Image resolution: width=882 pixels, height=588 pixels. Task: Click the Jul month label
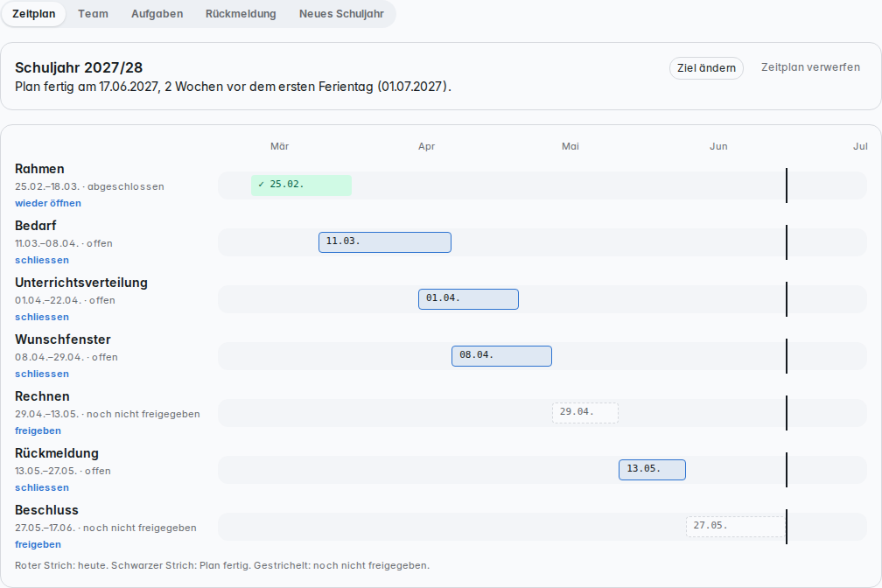(x=860, y=146)
